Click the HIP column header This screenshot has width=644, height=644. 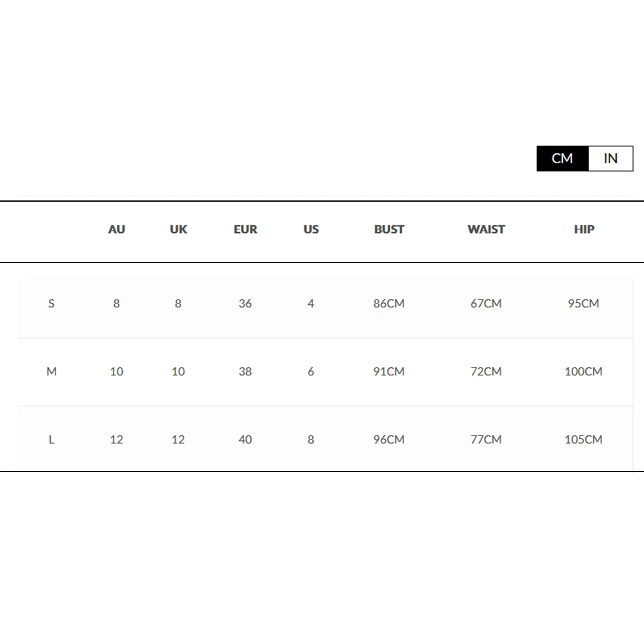(584, 229)
